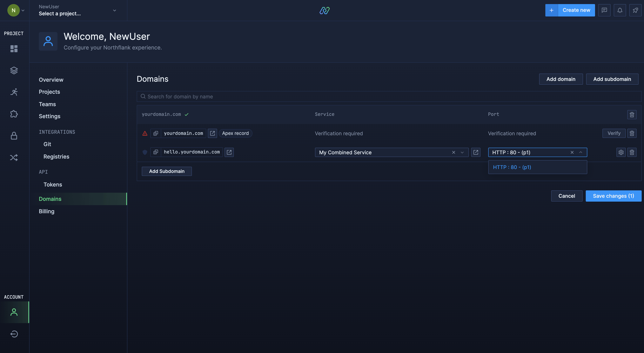Click the user profile icon beside Welcome

tap(48, 41)
